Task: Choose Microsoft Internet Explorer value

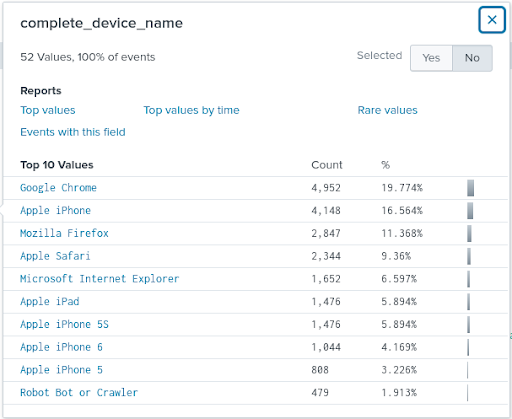Action: click(99, 279)
